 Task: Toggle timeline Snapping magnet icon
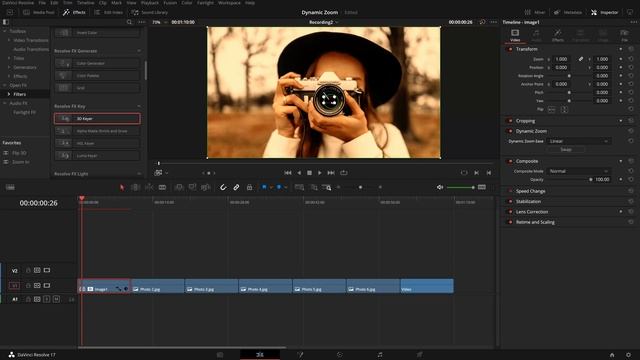coord(223,187)
